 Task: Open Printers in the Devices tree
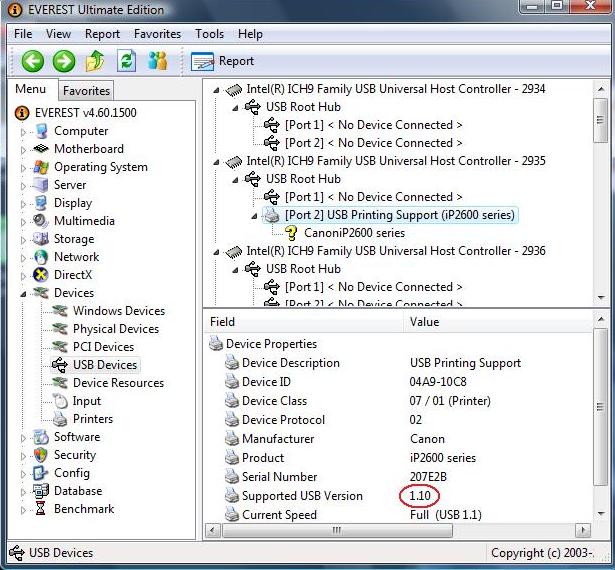coord(93,419)
